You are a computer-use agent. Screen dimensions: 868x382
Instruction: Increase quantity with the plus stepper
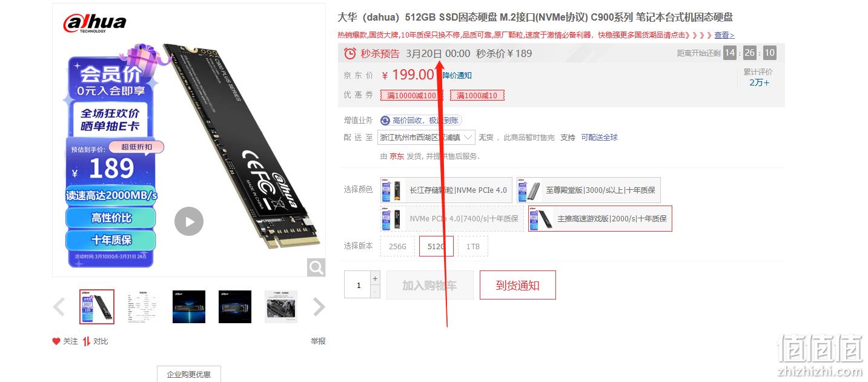pos(375,278)
